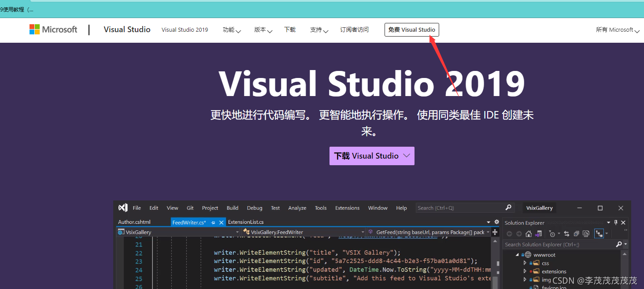Pin the FeedWriter.cs tab
644x289 pixels.
coord(213,223)
